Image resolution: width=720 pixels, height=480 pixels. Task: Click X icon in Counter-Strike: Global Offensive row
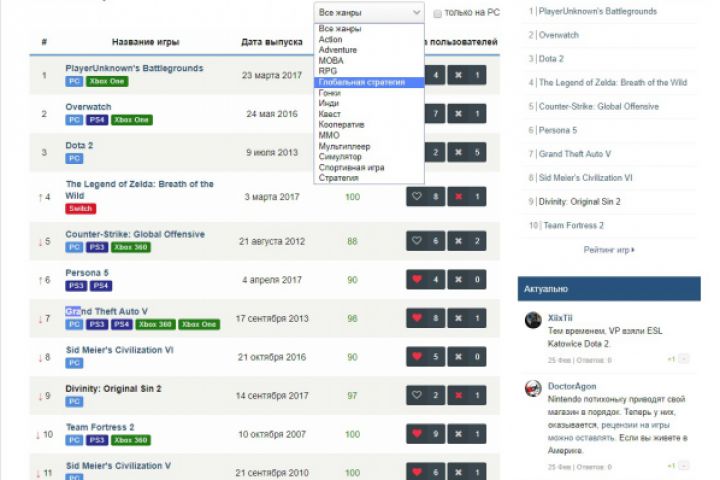tap(458, 241)
